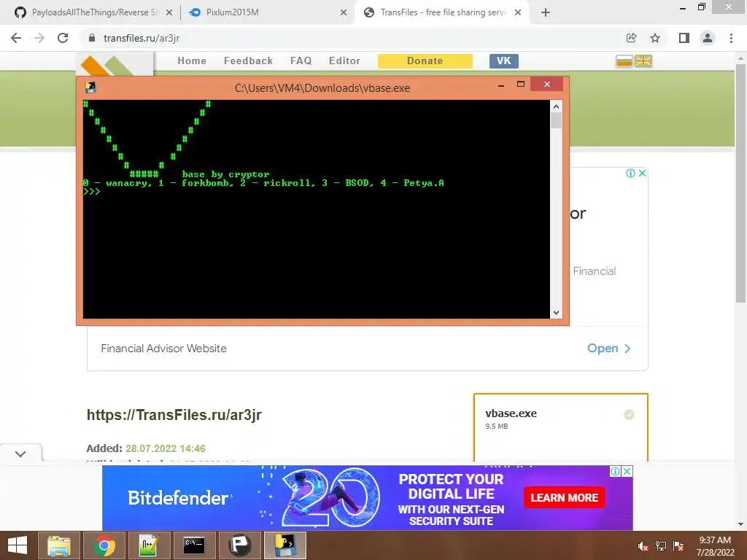This screenshot has width=747, height=560.
Task: Close the Pixlum2015M tab
Action: coord(344,13)
